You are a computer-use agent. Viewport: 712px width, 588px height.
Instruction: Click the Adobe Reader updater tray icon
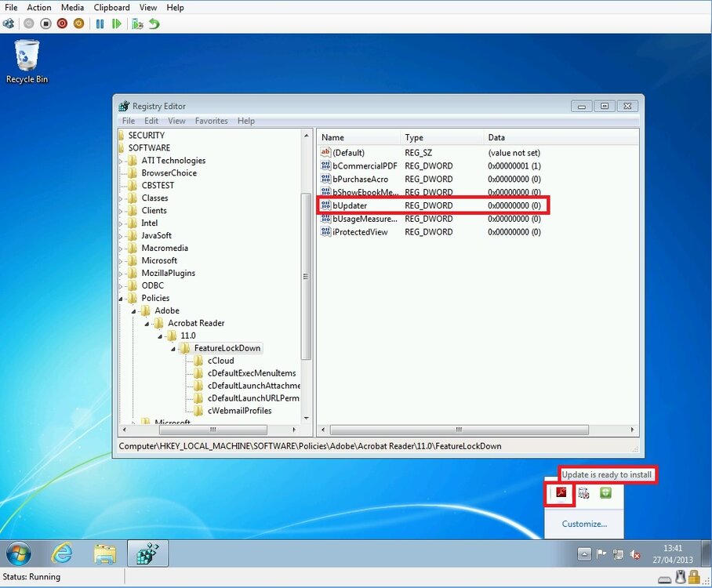[x=561, y=492]
